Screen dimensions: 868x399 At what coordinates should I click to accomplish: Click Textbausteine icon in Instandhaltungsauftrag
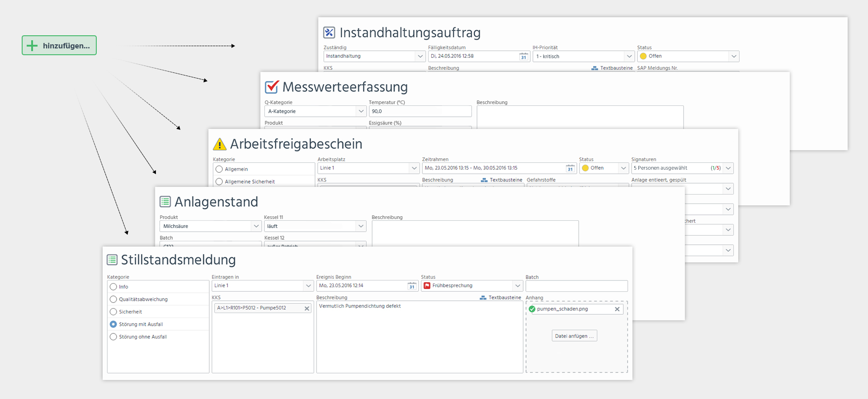[x=594, y=68]
